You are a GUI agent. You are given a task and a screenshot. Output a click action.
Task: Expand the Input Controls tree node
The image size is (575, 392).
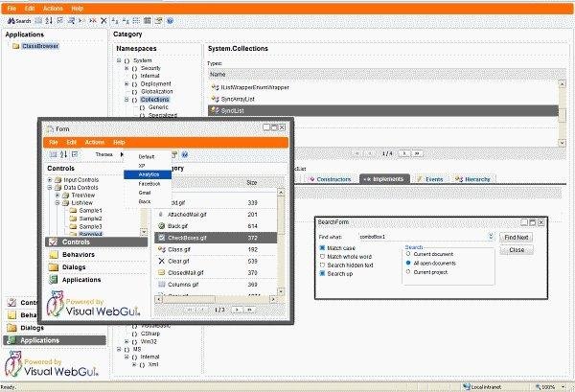coord(50,179)
